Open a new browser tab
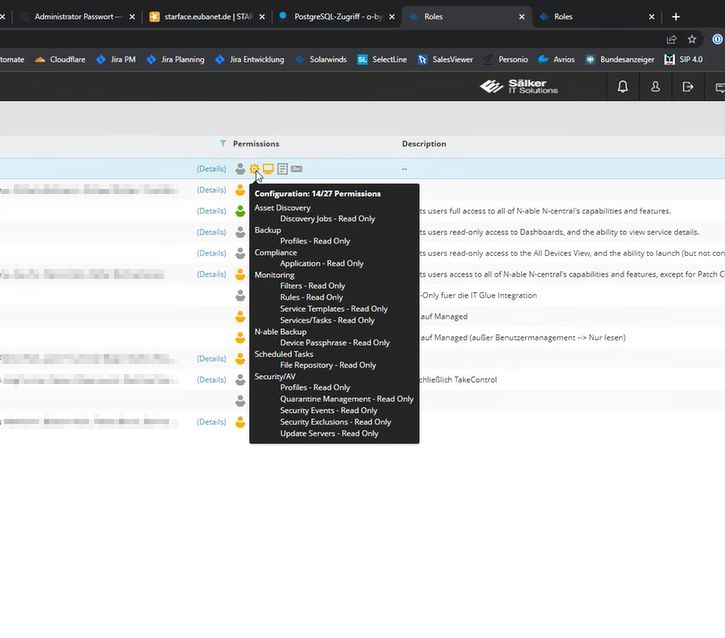The image size is (725, 638). click(676, 17)
